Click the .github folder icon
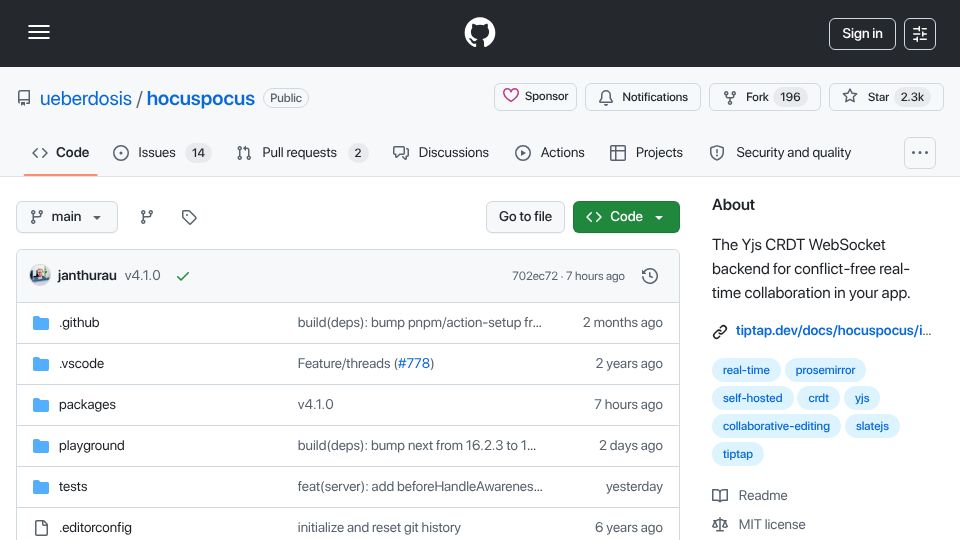The image size is (960, 540). (41, 323)
